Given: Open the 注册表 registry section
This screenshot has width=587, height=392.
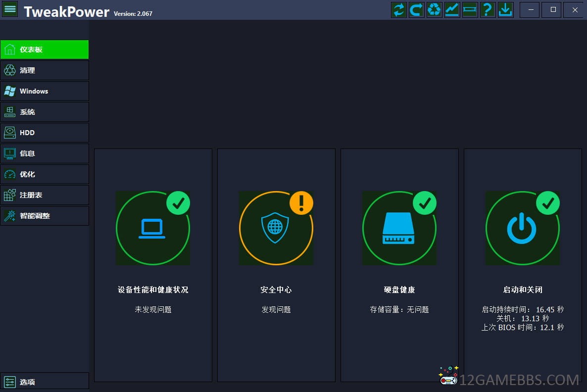Looking at the screenshot, I should pos(45,195).
